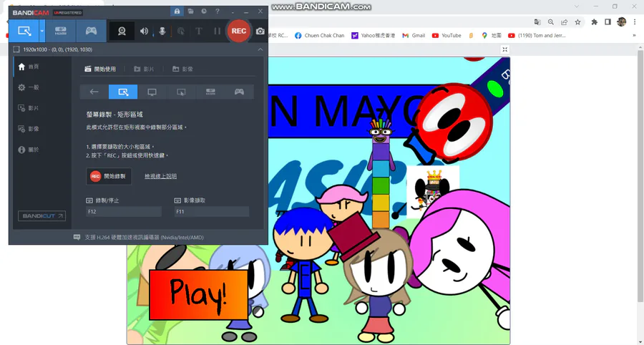
Task: Toggle the T text overlay icon
Action: pyautogui.click(x=199, y=31)
